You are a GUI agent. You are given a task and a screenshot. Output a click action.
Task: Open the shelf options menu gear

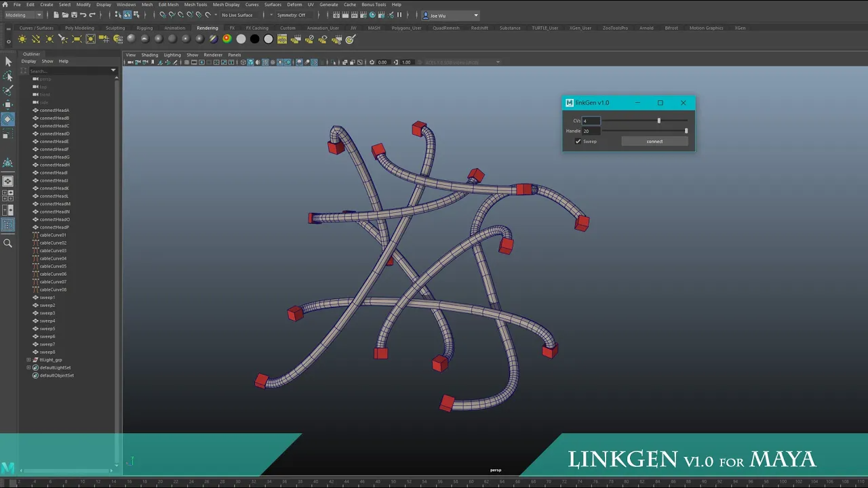coord(7,42)
